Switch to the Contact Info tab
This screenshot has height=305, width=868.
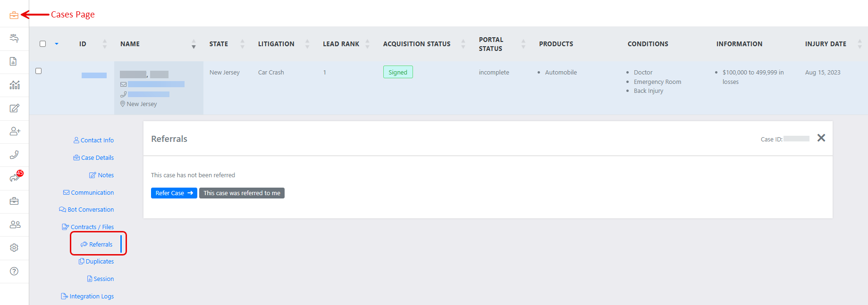click(x=93, y=140)
